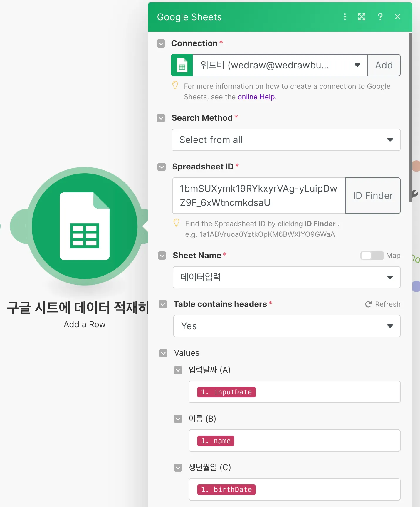420x507 pixels.
Task: Open the connection dropdown 위드비
Action: pyautogui.click(x=280, y=65)
